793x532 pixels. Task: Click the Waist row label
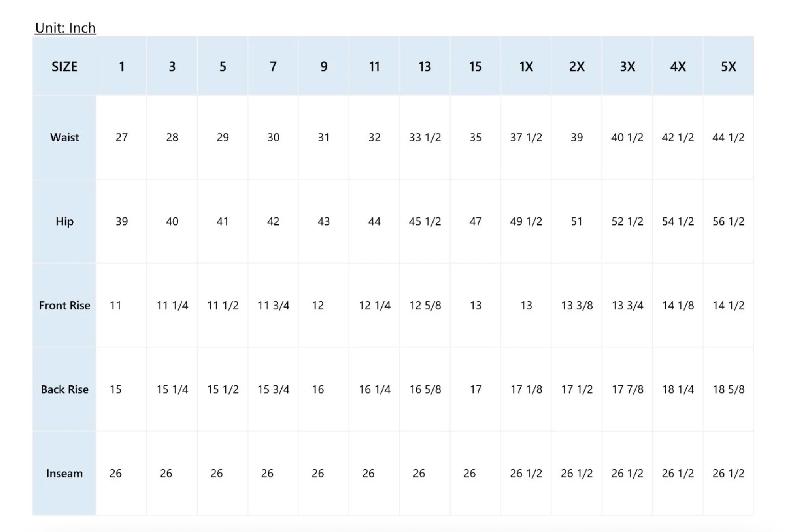[64, 137]
